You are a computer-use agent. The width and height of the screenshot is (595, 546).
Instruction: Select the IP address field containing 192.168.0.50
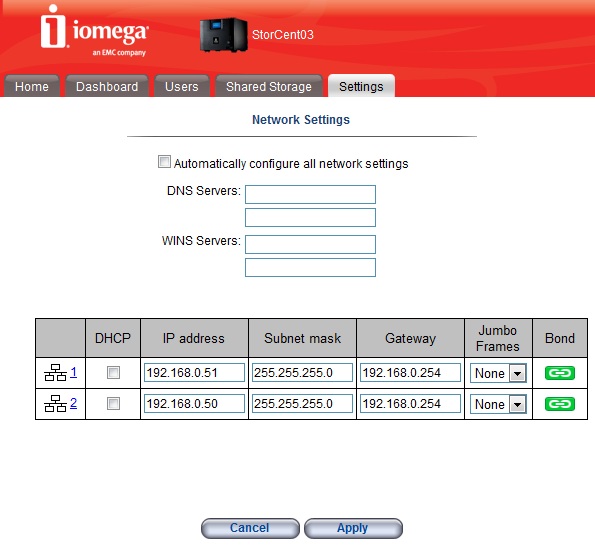click(194, 404)
